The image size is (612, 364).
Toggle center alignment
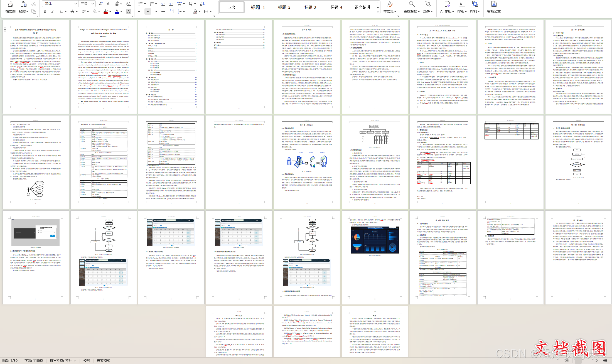pyautogui.click(x=148, y=11)
